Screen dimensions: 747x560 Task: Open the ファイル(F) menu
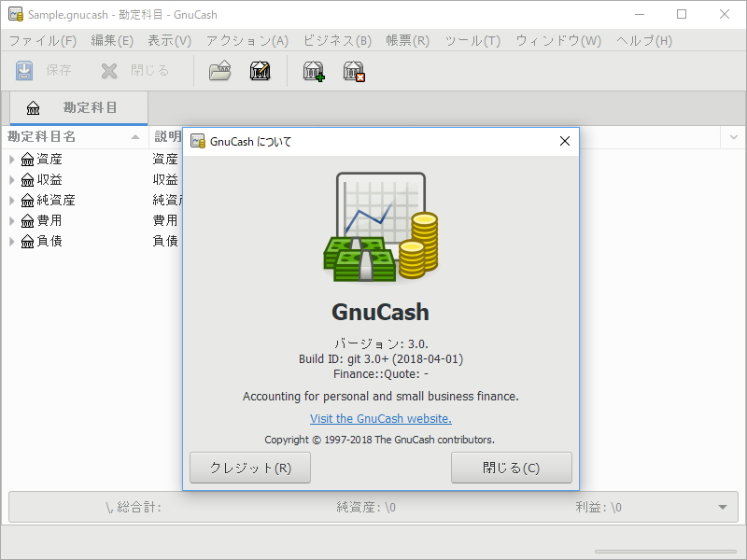[x=43, y=41]
